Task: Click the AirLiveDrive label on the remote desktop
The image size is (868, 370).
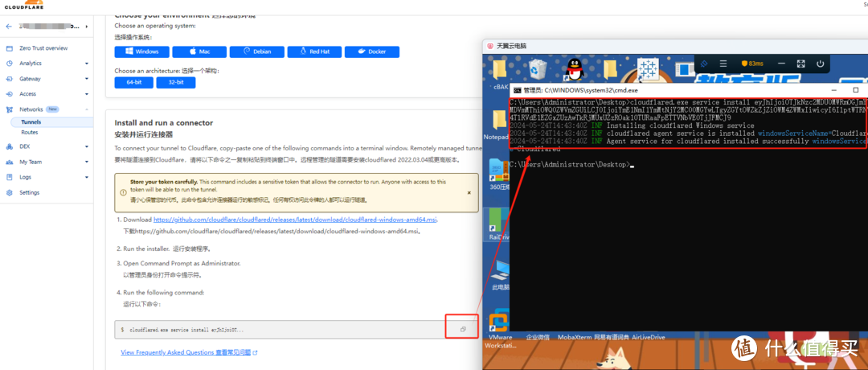Action: click(649, 337)
